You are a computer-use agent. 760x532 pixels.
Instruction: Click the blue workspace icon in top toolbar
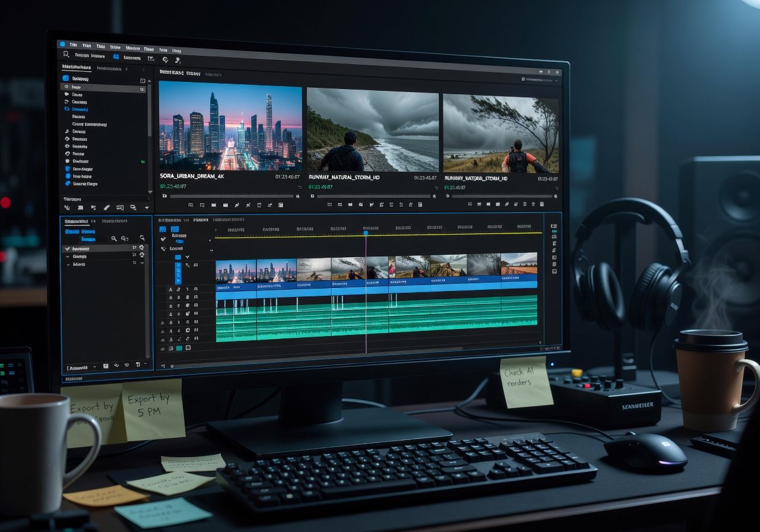coord(116,57)
